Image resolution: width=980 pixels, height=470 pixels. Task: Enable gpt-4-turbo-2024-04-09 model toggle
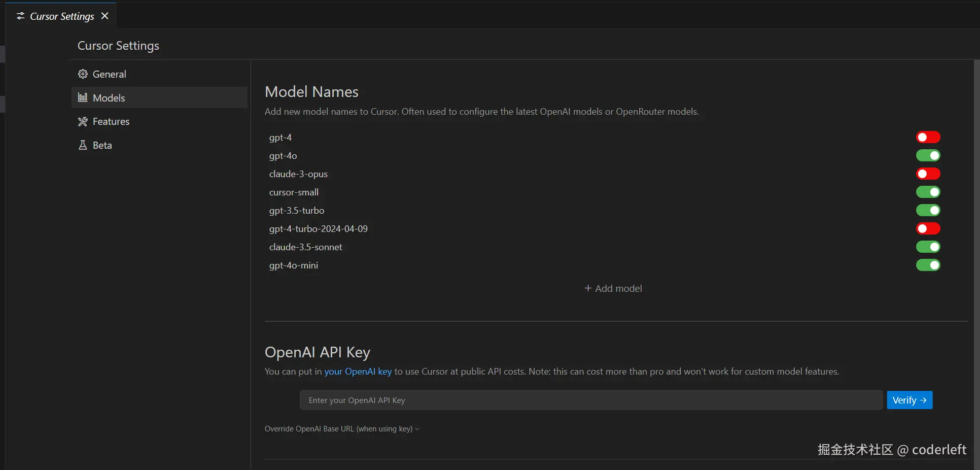coord(928,229)
